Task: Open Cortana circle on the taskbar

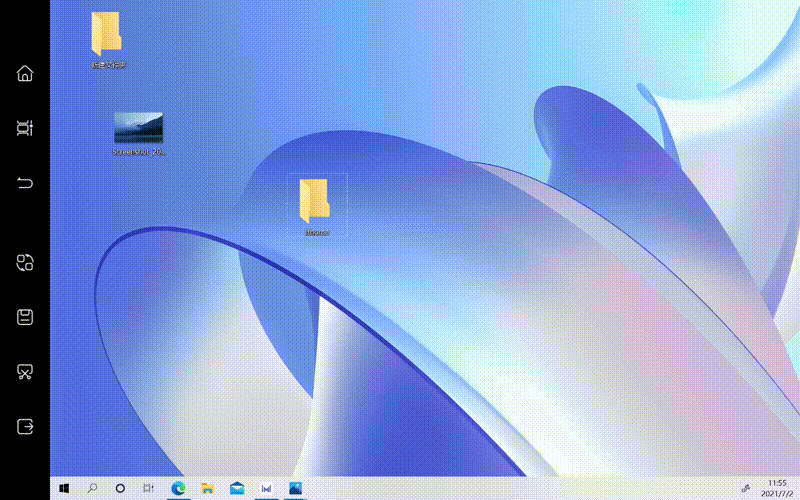Action: click(x=120, y=488)
